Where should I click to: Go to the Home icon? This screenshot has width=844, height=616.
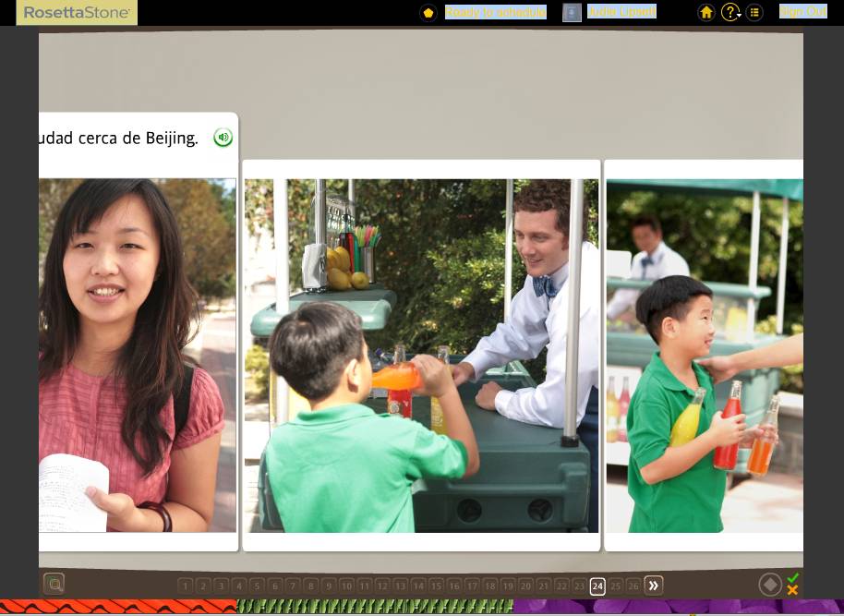pyautogui.click(x=706, y=12)
